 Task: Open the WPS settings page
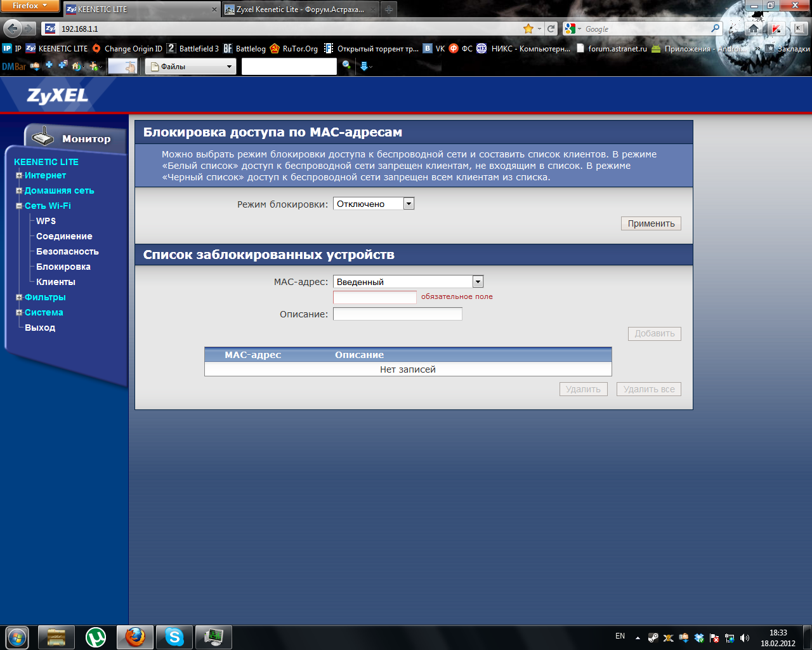(46, 221)
